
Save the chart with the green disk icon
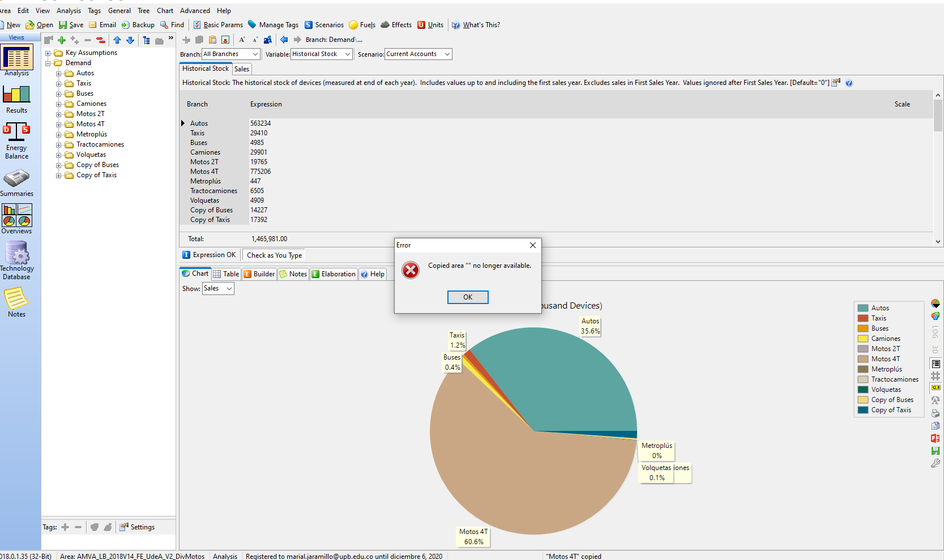936,451
